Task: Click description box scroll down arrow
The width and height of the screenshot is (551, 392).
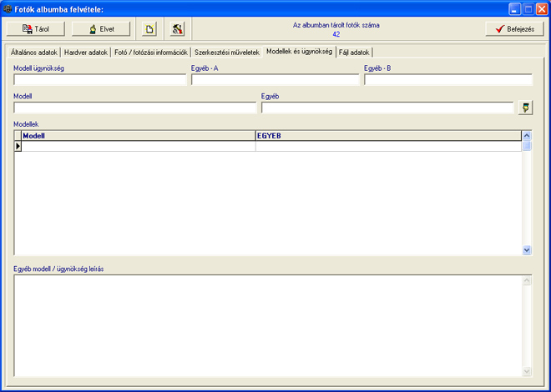Action: coord(527,371)
